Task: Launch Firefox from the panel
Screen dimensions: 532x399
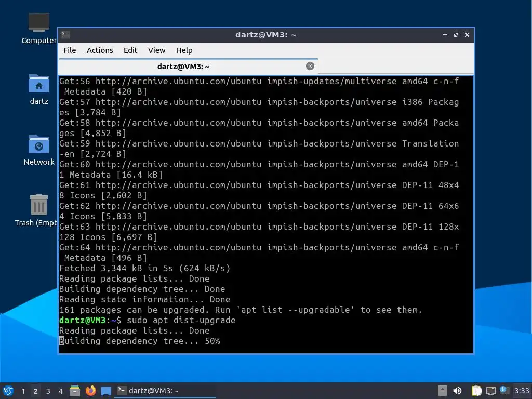Action: [90, 391]
